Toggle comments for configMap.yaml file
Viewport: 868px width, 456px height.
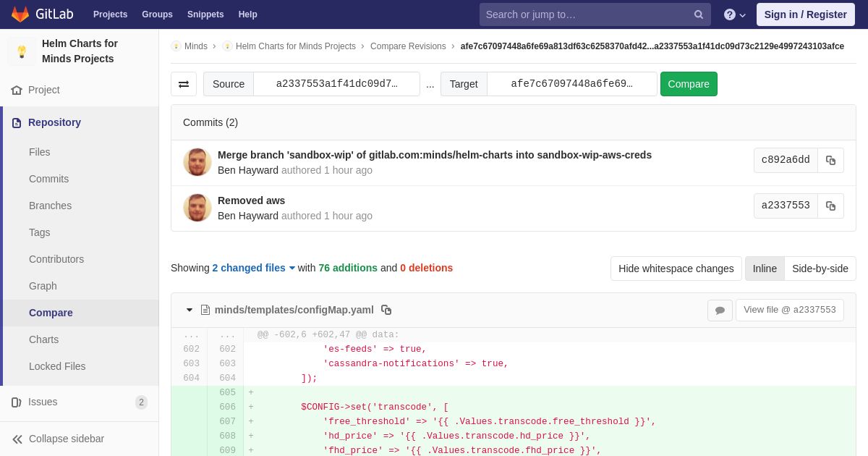pos(720,311)
